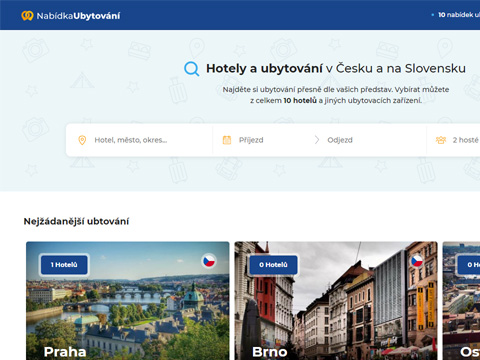This screenshot has width=480, height=360.
Task: Click the 10 hotelů bold text
Action: [300, 100]
